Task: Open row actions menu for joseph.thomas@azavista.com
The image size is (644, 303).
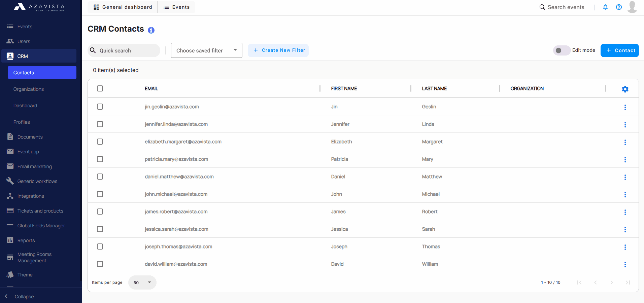Action: (x=625, y=247)
